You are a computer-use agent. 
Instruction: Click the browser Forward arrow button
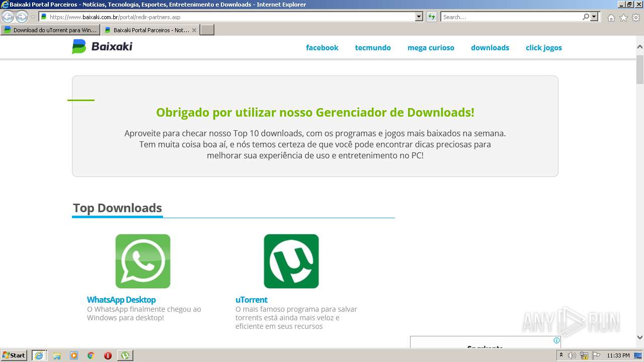coord(22,17)
